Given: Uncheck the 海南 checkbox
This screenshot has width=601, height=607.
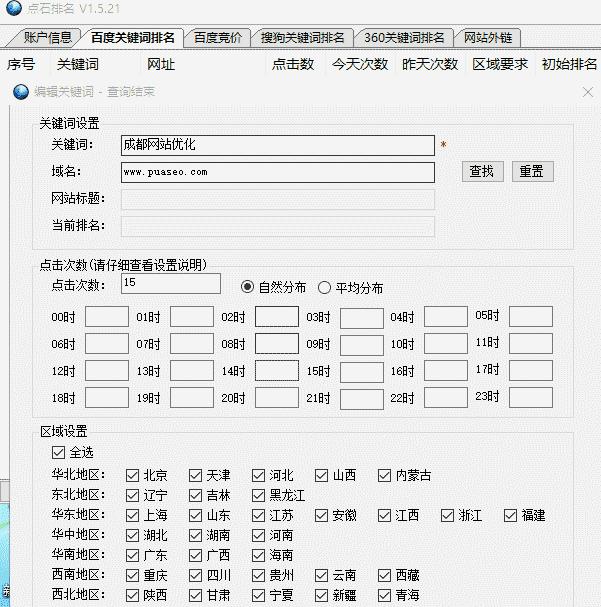Looking at the screenshot, I should pos(259,555).
